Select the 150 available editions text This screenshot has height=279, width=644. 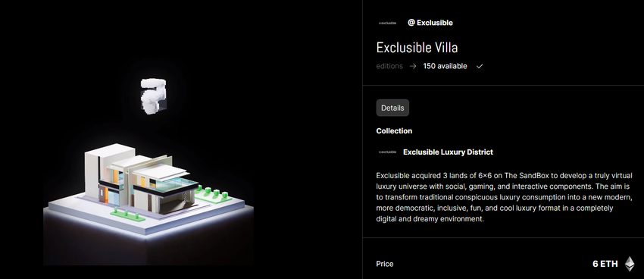click(x=445, y=66)
